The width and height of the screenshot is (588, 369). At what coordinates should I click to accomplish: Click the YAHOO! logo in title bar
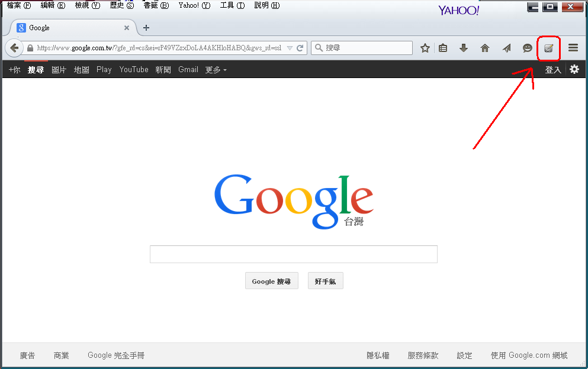459,10
